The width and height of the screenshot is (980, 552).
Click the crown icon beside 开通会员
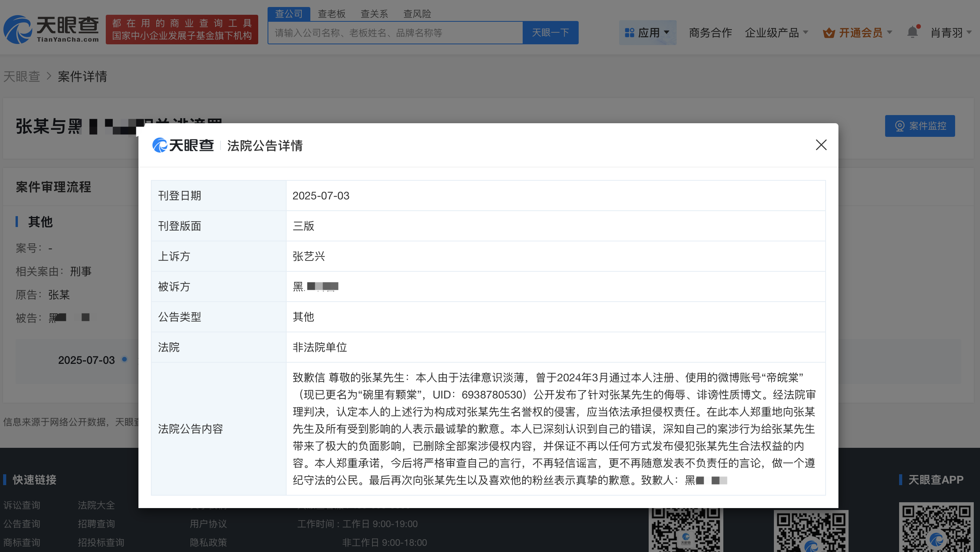(x=829, y=33)
